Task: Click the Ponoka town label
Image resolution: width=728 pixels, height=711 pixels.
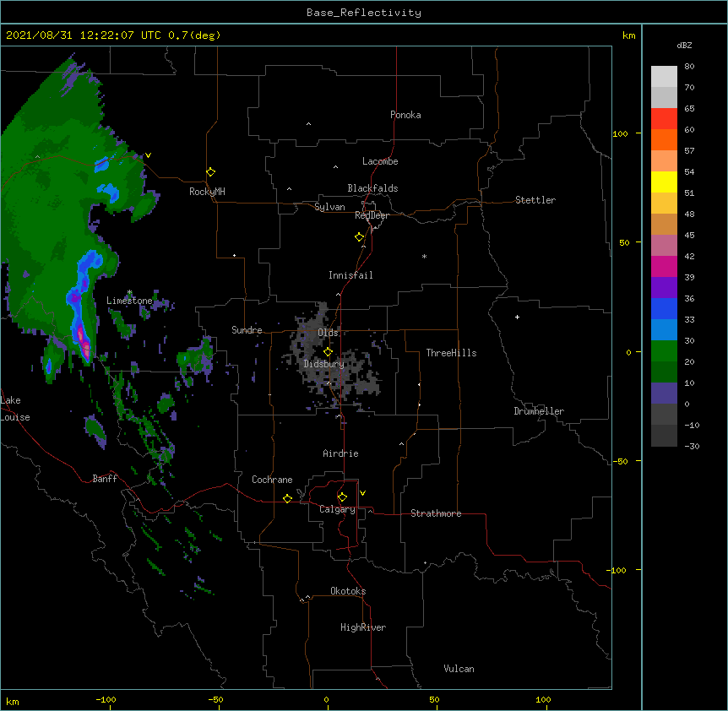Action: 405,115
